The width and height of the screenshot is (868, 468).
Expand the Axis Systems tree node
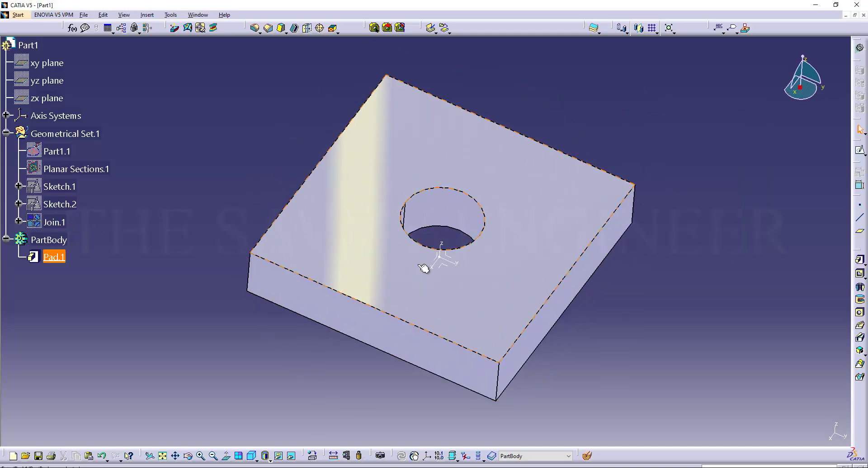pyautogui.click(x=6, y=115)
